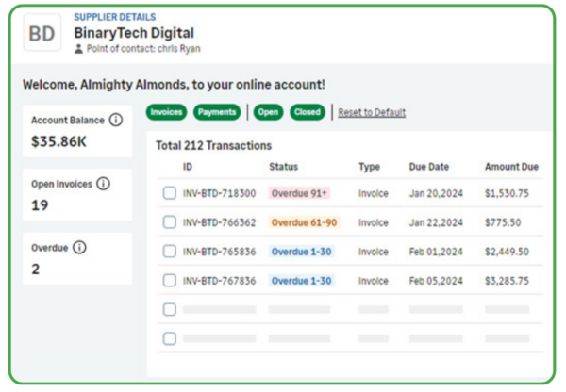566x392 pixels.
Task: Click Invoice type in the INV-BTD-718300 row
Action: point(374,194)
